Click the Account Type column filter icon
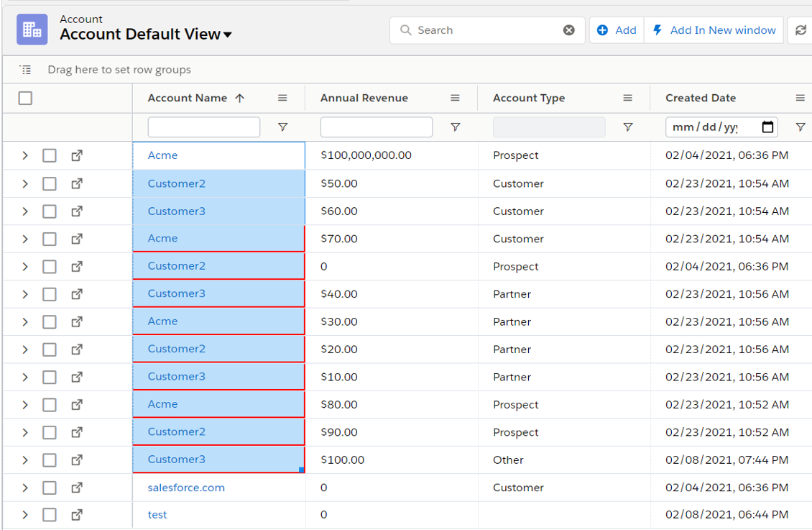This screenshot has width=812, height=530. coord(627,127)
